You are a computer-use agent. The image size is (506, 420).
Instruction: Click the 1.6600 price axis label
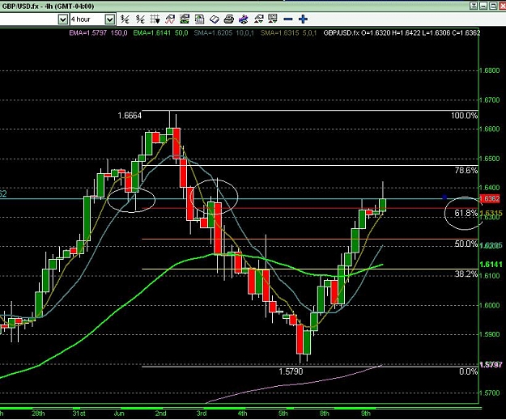[x=490, y=129]
